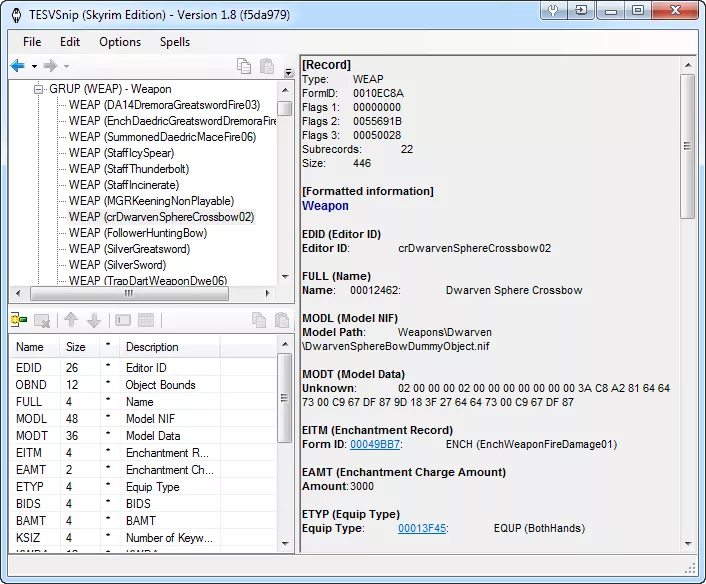
Task: Click the move subrecord down arrow
Action: pos(94,320)
